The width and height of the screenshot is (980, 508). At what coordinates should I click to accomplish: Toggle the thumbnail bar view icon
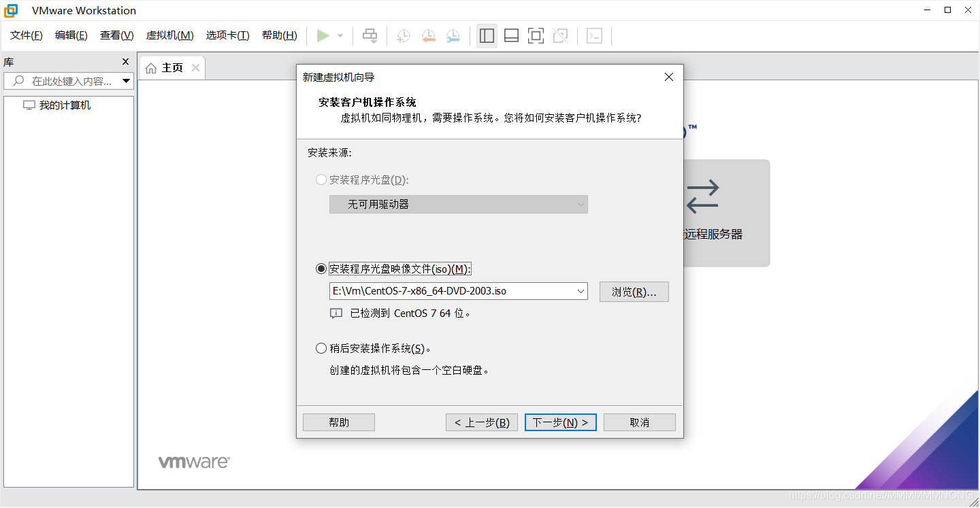pos(511,36)
